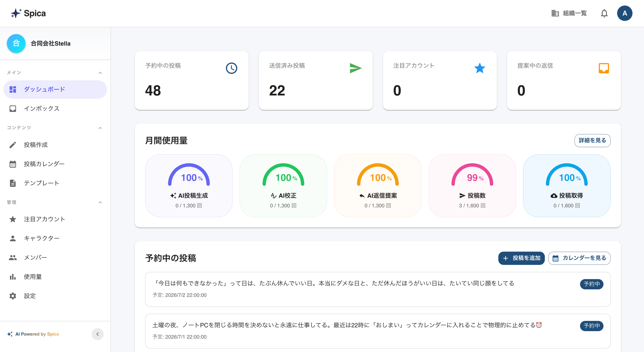Open テンプレート from the sidebar

click(55, 183)
